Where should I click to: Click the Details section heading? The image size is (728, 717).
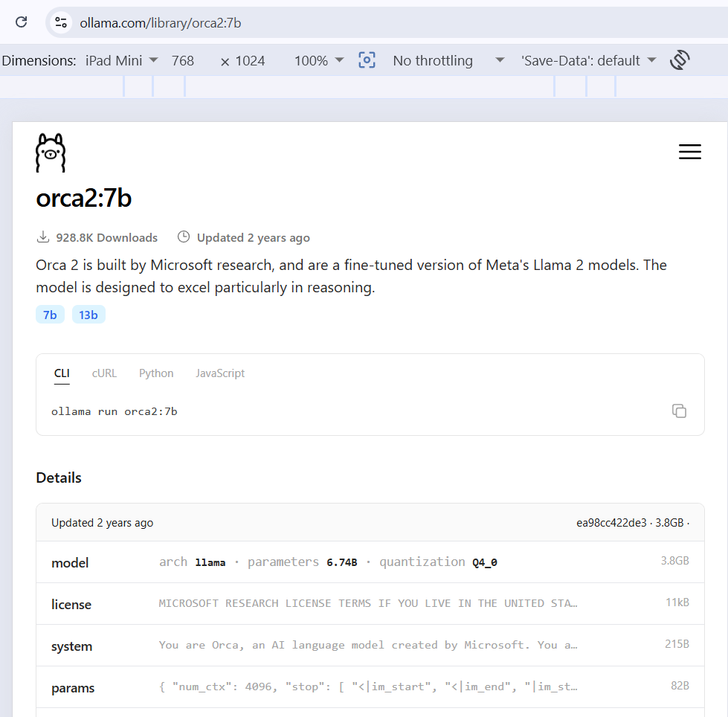[x=59, y=478]
